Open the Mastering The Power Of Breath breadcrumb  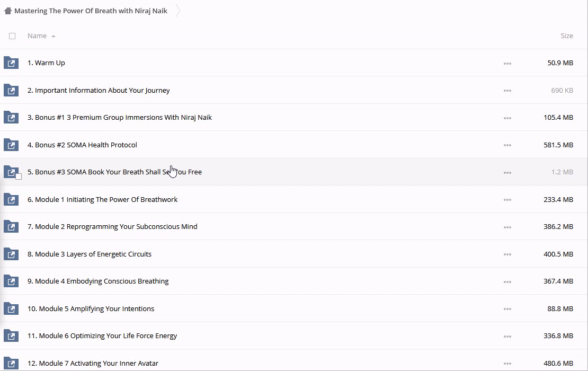click(x=91, y=11)
